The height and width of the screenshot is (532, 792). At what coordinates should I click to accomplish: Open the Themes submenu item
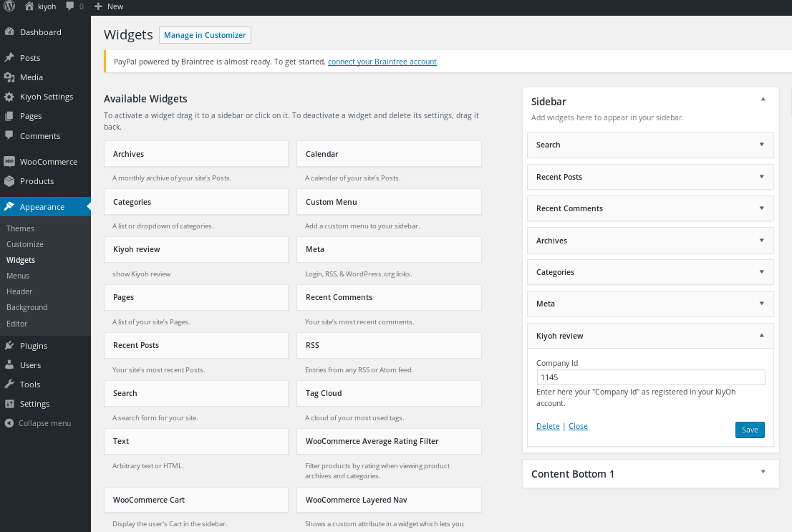(x=20, y=228)
